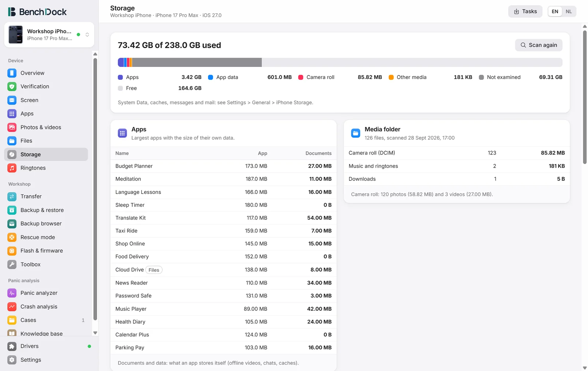This screenshot has width=588, height=371.
Task: Click the gray Not examined bar segment
Action: (x=197, y=62)
